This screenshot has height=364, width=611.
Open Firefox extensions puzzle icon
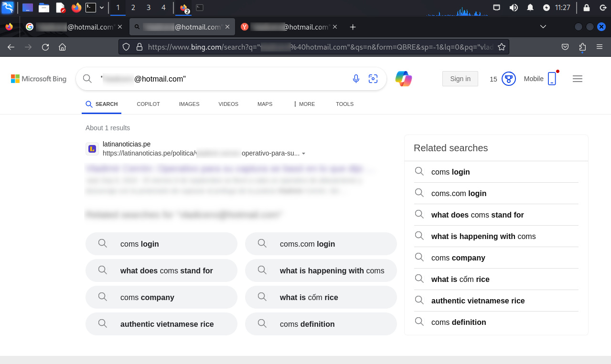582,47
